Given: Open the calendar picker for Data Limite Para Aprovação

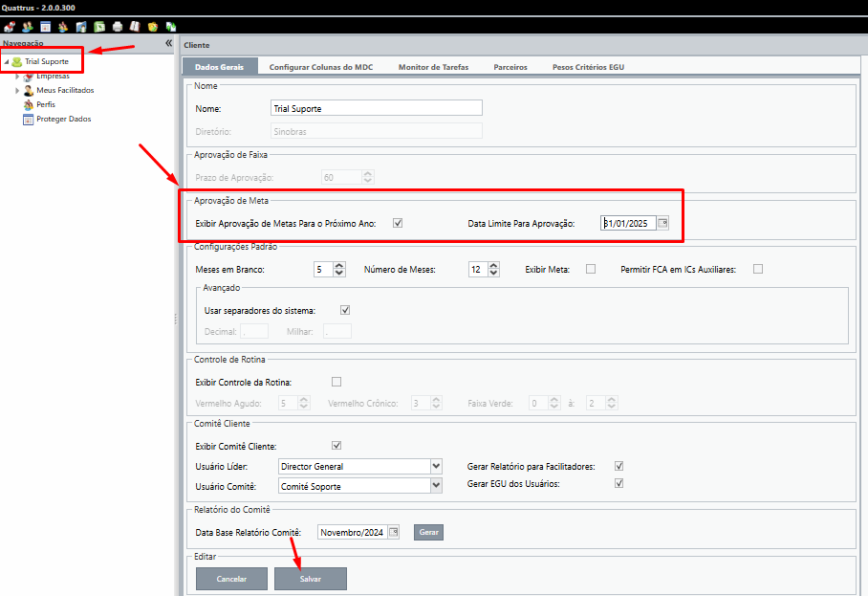Looking at the screenshot, I should [x=662, y=223].
